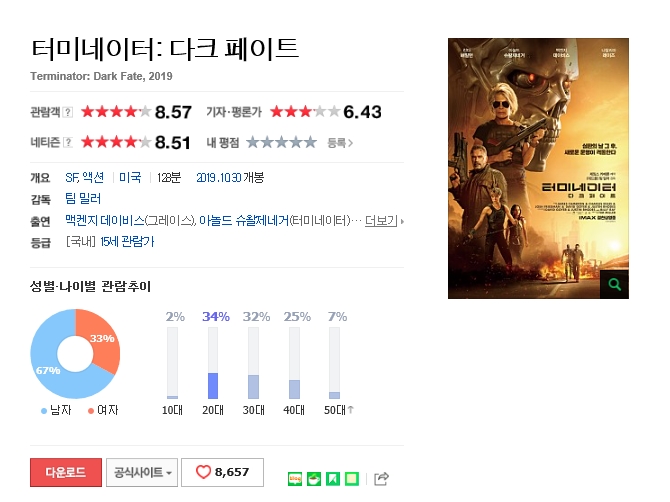Click the green memo square icon
The height and width of the screenshot is (502, 670).
coord(352,479)
